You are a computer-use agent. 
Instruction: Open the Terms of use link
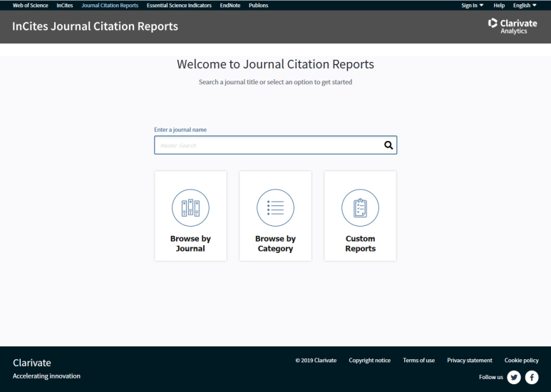418,361
